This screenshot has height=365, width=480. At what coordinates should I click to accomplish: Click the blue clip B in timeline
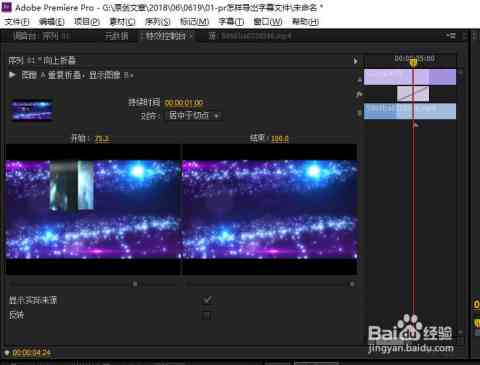(410, 111)
